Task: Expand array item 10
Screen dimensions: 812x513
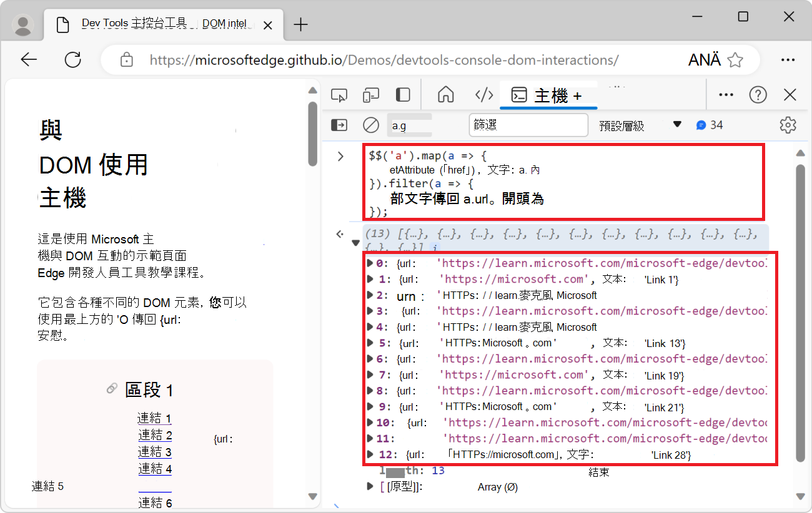Action: (x=370, y=423)
